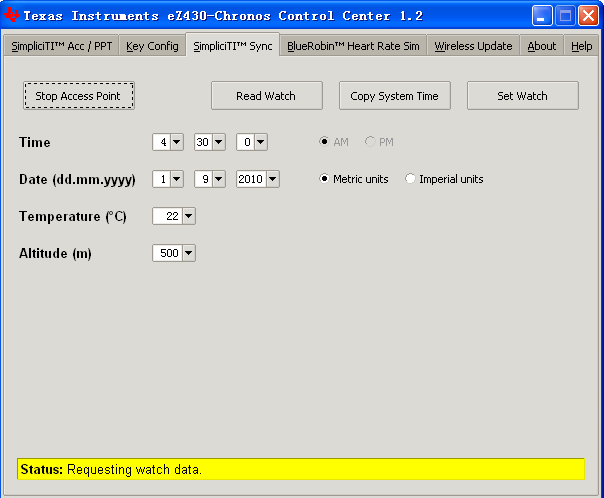This screenshot has width=604, height=498.
Task: Open the day dropdown showing 1
Action: (177, 179)
